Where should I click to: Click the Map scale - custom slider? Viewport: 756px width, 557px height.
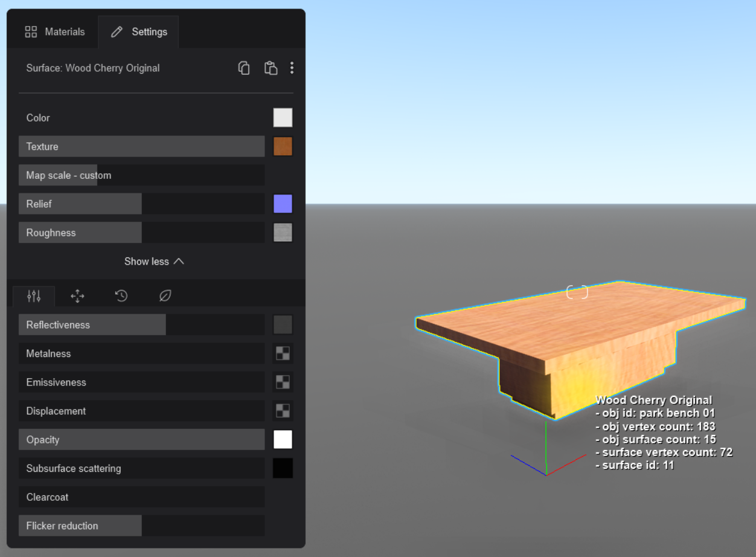click(x=141, y=175)
